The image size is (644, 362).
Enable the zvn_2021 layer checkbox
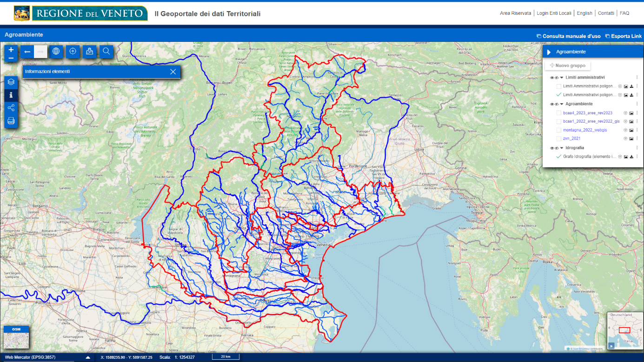click(x=559, y=138)
